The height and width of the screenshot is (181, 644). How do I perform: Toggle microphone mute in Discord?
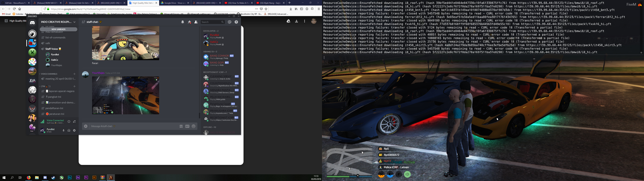tap(64, 131)
